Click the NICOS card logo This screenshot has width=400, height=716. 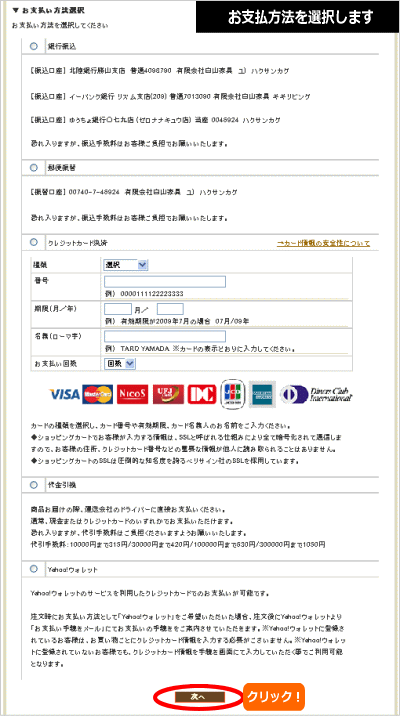coord(132,394)
